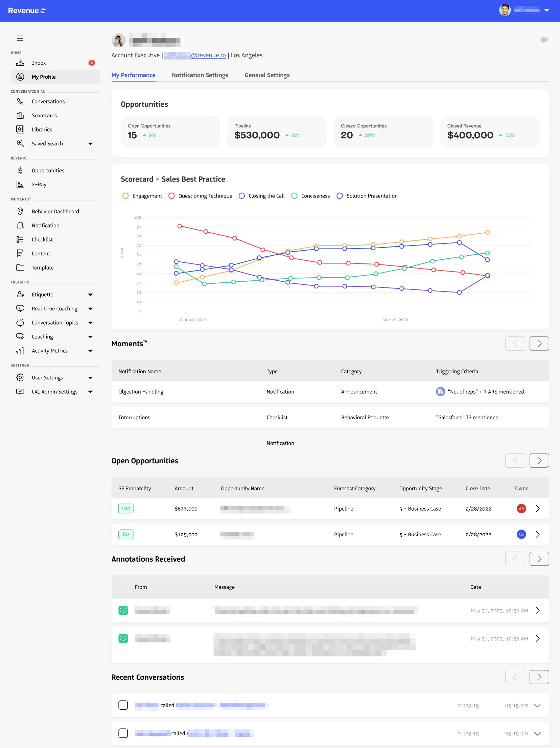This screenshot has width=560, height=748.
Task: Expand the first recent conversation row chevron
Action: tap(537, 705)
